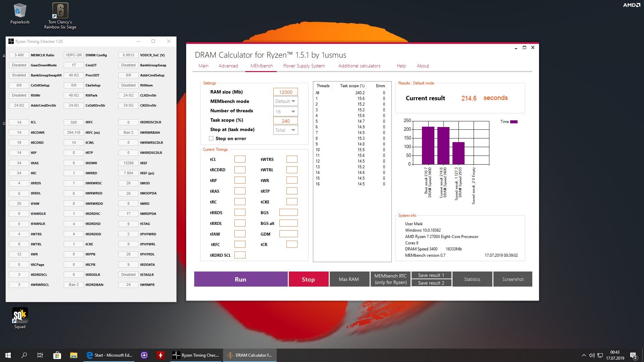This screenshot has height=362, width=644.
Task: Click the tRFC current timing field
Action: 240,244
